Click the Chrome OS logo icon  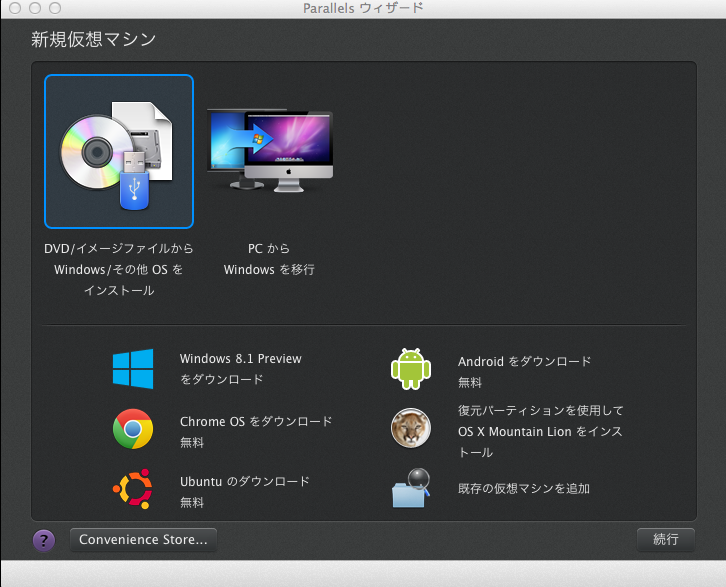(x=133, y=429)
